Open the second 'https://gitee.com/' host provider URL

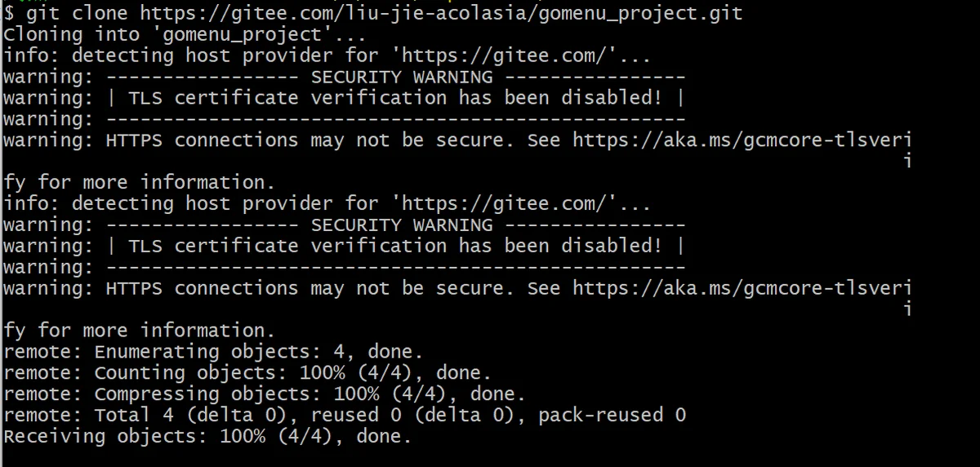503,204
